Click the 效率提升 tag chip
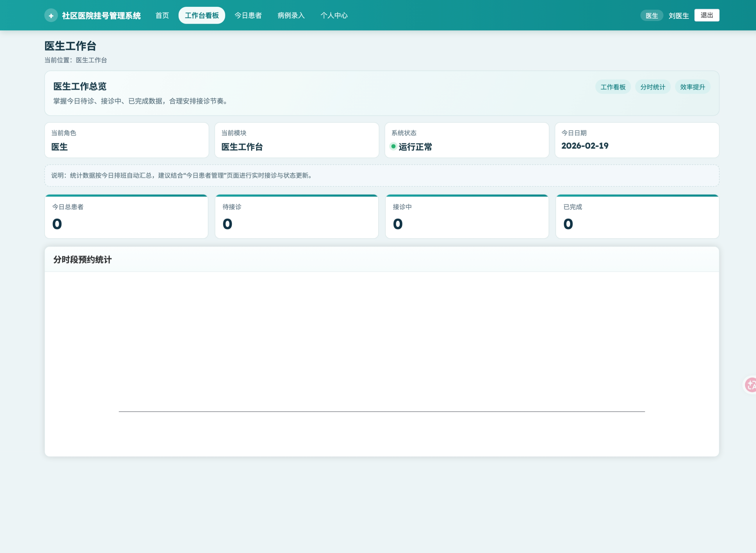This screenshot has height=553, width=756. click(692, 87)
